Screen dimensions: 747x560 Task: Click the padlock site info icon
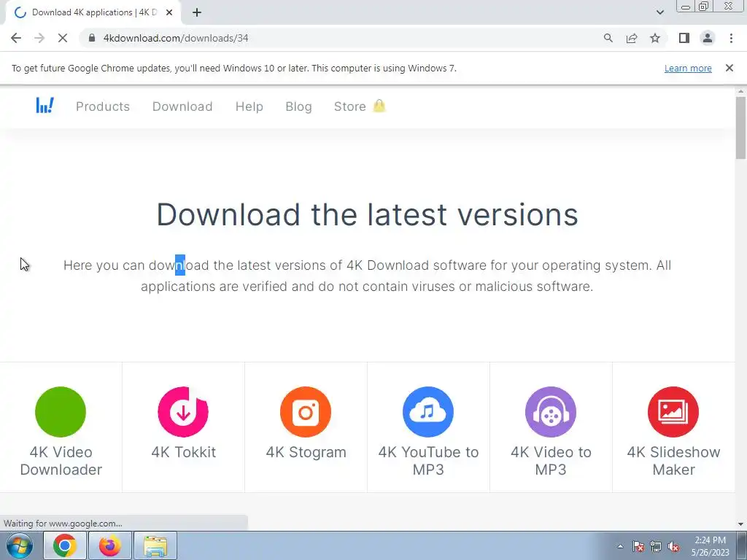tap(93, 38)
